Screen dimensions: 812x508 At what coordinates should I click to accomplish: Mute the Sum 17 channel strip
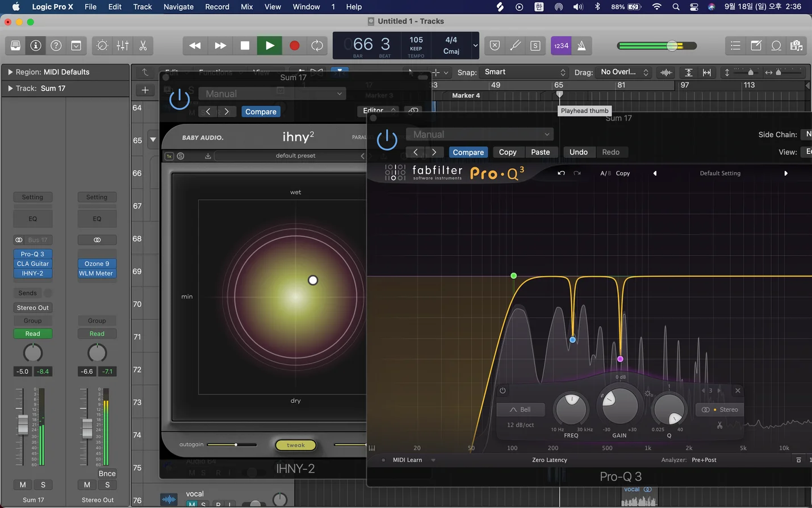point(23,485)
